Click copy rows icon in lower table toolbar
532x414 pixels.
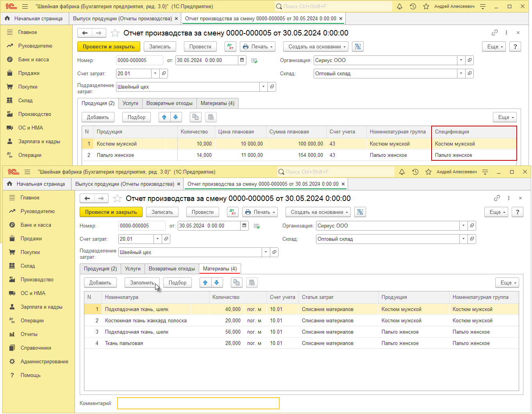pos(237,283)
